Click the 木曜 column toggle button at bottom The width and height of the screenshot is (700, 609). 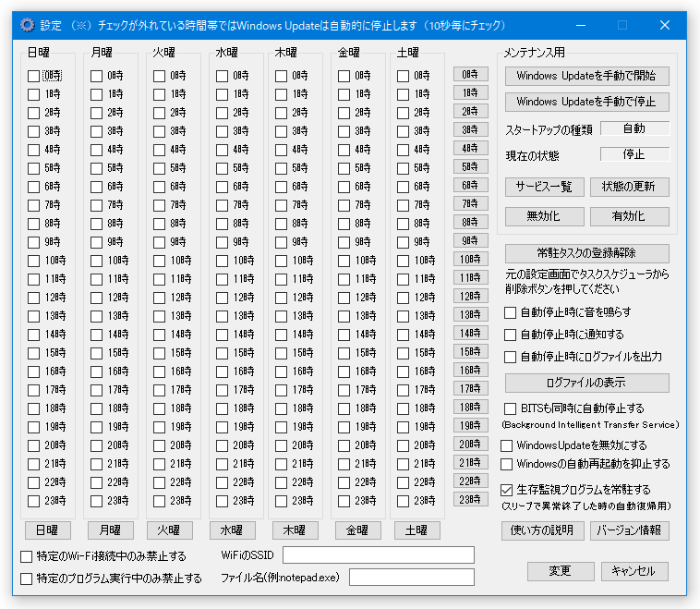coord(296,530)
